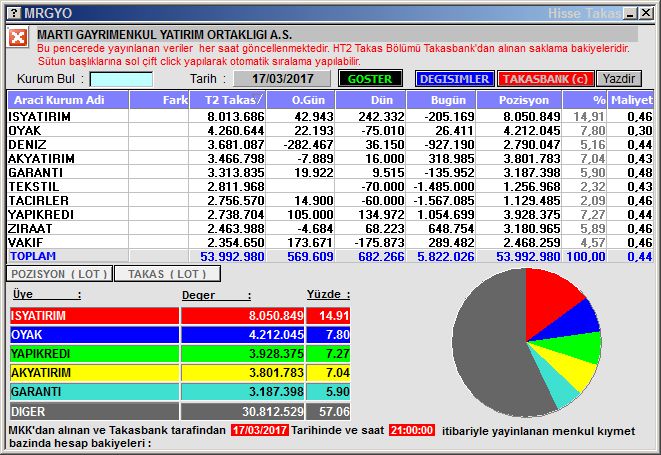
Task: Close the MRGYO window
Action: [645, 13]
